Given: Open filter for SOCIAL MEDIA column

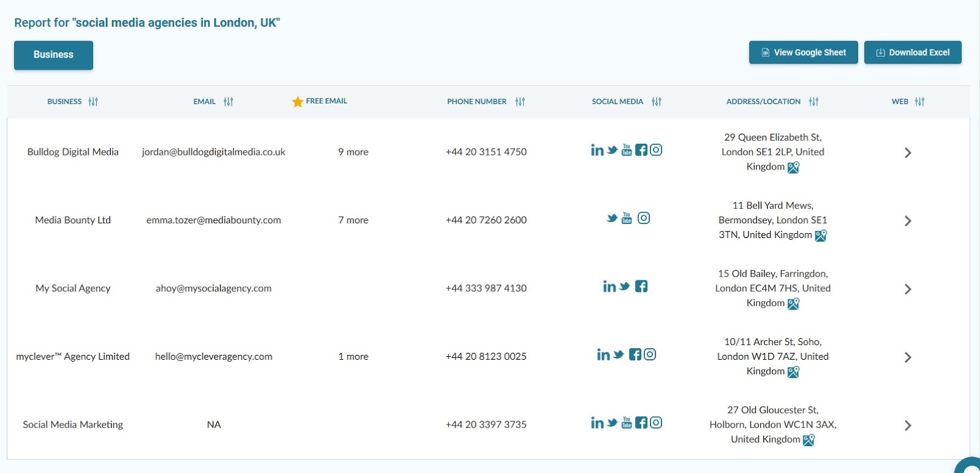Looking at the screenshot, I should 657,102.
